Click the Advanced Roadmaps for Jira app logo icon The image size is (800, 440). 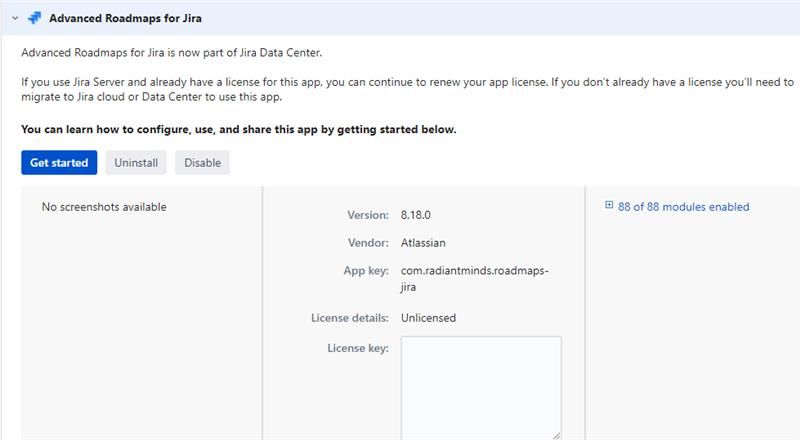click(x=34, y=18)
